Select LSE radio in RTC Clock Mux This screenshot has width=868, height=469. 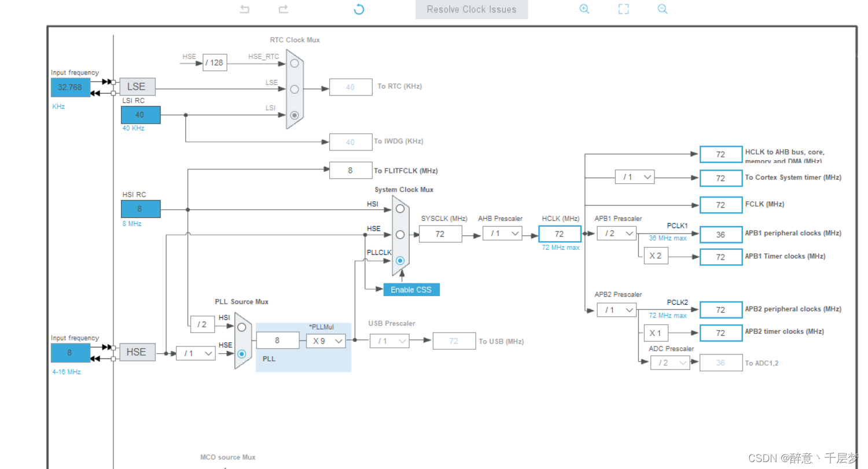click(295, 89)
